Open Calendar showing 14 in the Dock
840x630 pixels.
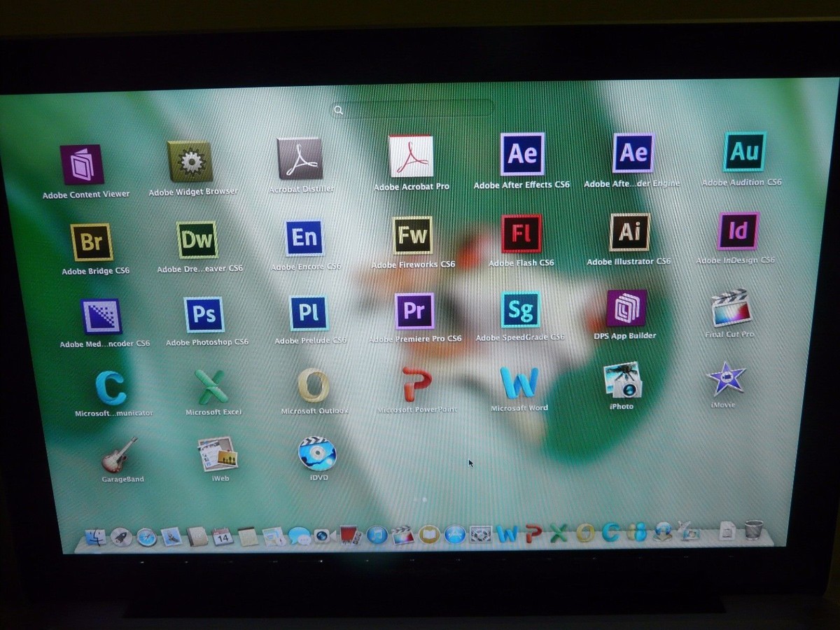pyautogui.click(x=223, y=537)
